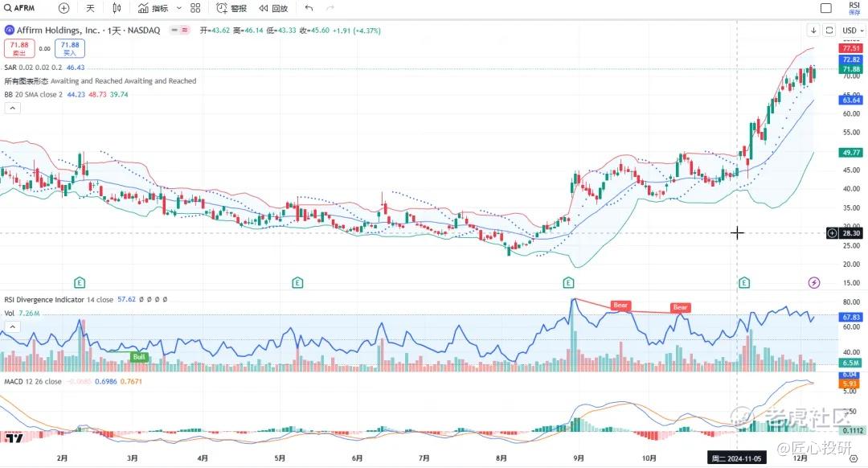Viewport: 868px width, 468px height.
Task: Click the TradingView logo in chart corner
Action: coord(14,438)
